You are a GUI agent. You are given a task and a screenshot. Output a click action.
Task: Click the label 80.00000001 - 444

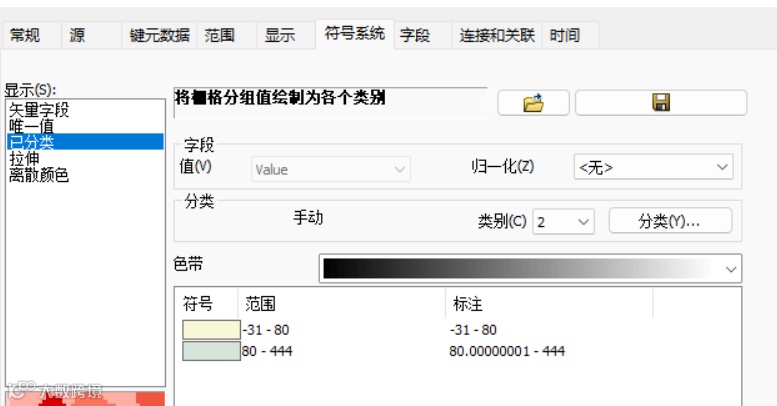coord(507,351)
